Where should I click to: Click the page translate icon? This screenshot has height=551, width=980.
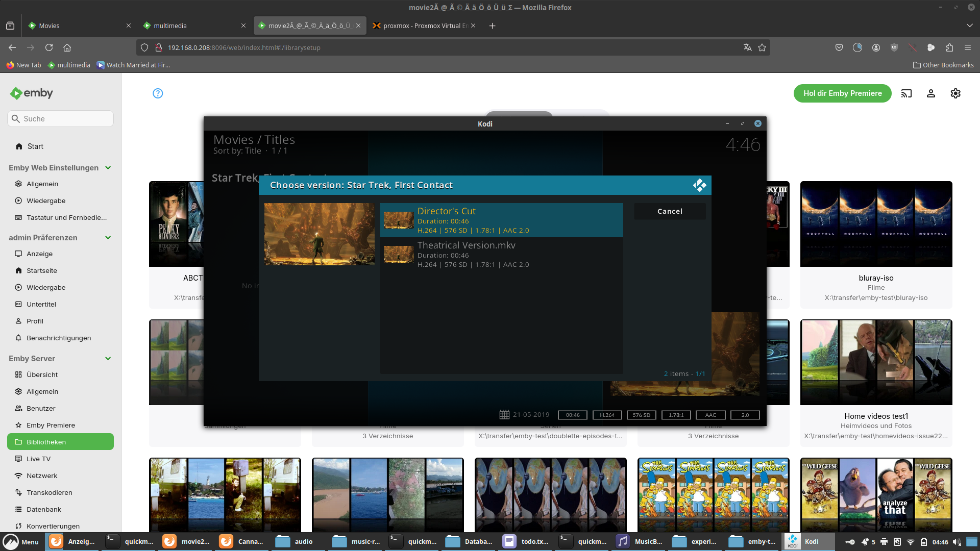(x=747, y=47)
